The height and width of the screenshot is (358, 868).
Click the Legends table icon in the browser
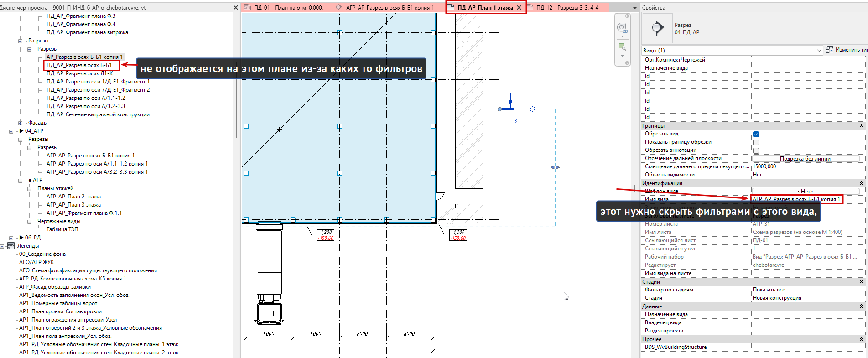click(11, 246)
